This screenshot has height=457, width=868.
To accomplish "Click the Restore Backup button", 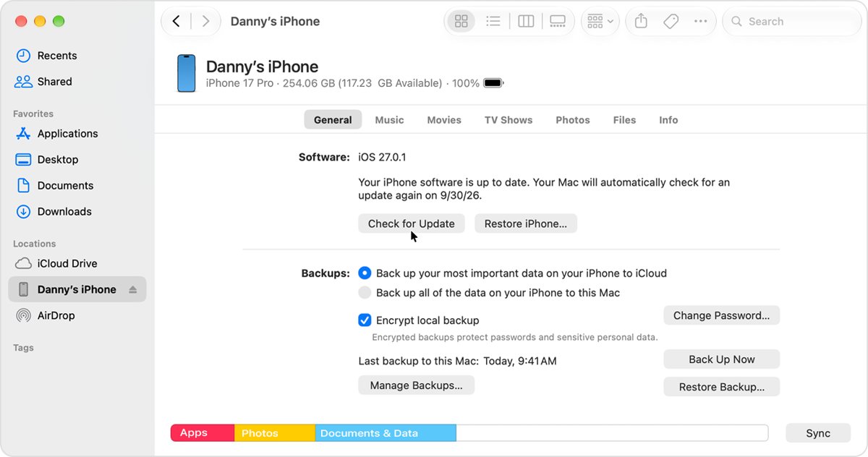I will click(722, 387).
